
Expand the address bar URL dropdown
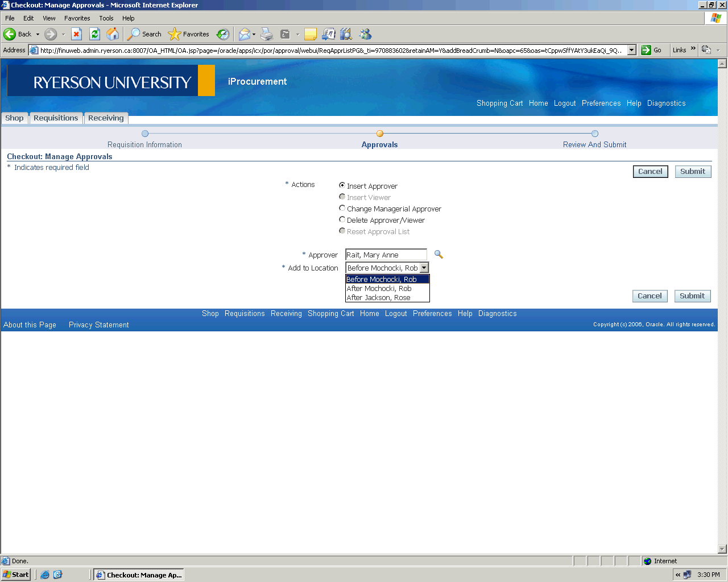point(631,50)
